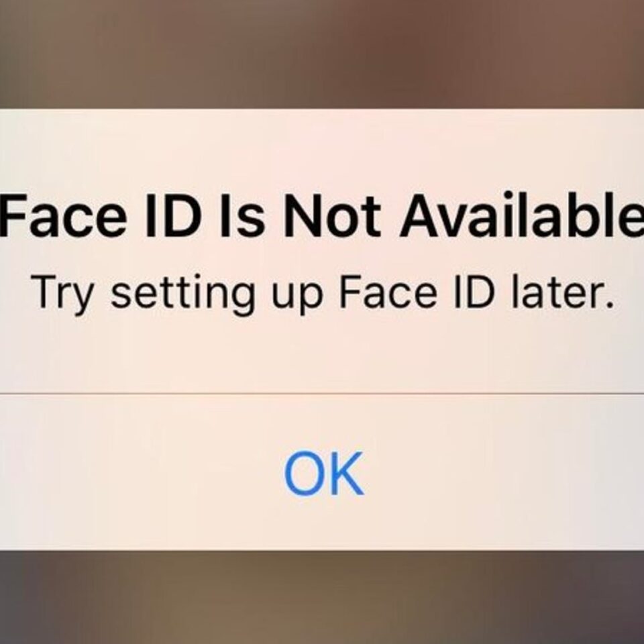This screenshot has height=644, width=644.
Task: Tap the blue OK button
Action: click(x=323, y=473)
